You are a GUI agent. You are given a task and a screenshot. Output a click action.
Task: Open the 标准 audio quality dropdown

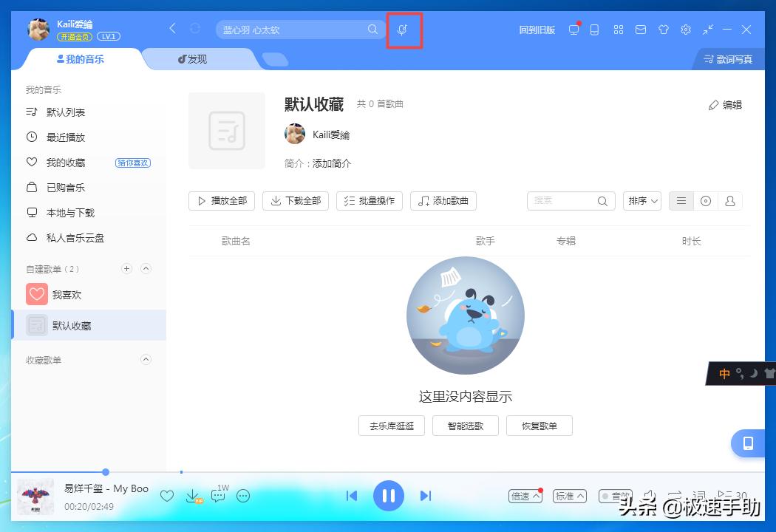(569, 496)
